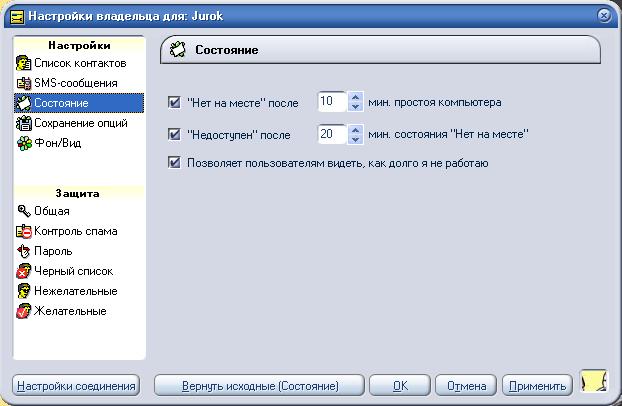Toggle the "Нет на месте" после checkbox
The image size is (622, 406).
point(175,102)
